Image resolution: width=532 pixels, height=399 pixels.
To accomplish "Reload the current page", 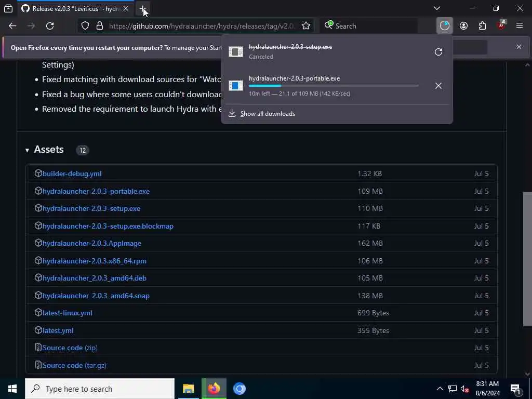I will click(50, 26).
